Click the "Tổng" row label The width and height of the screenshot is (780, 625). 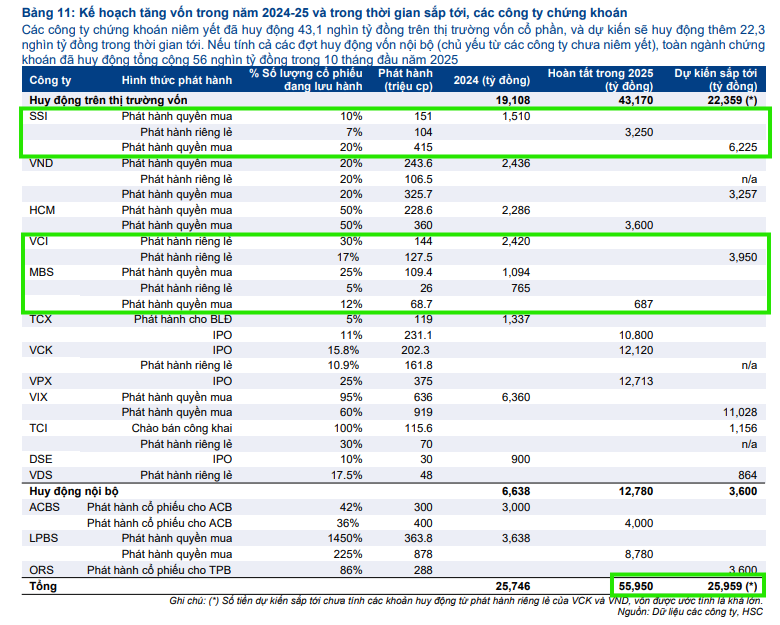point(44,584)
